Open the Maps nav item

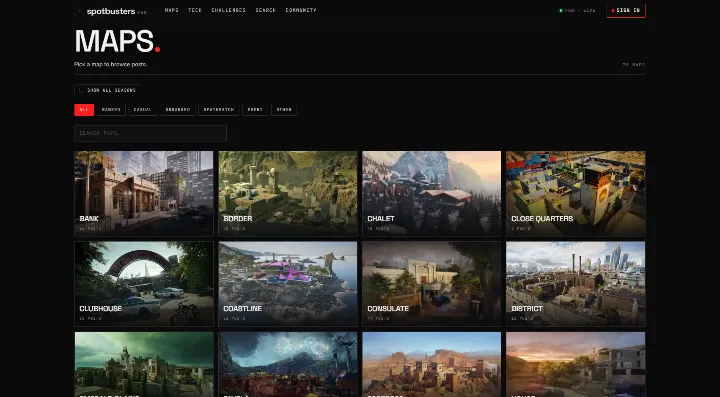pos(172,10)
